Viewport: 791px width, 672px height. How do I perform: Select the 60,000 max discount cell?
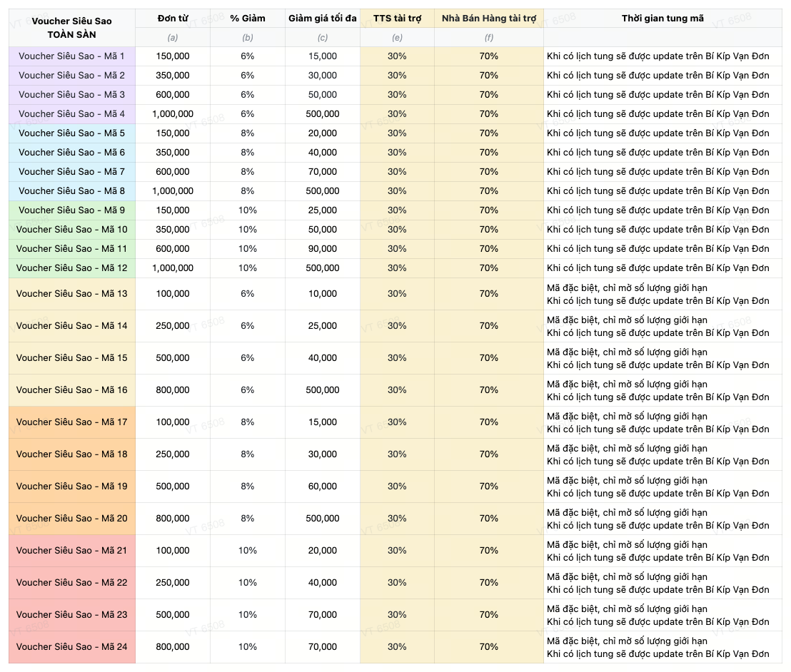(323, 487)
